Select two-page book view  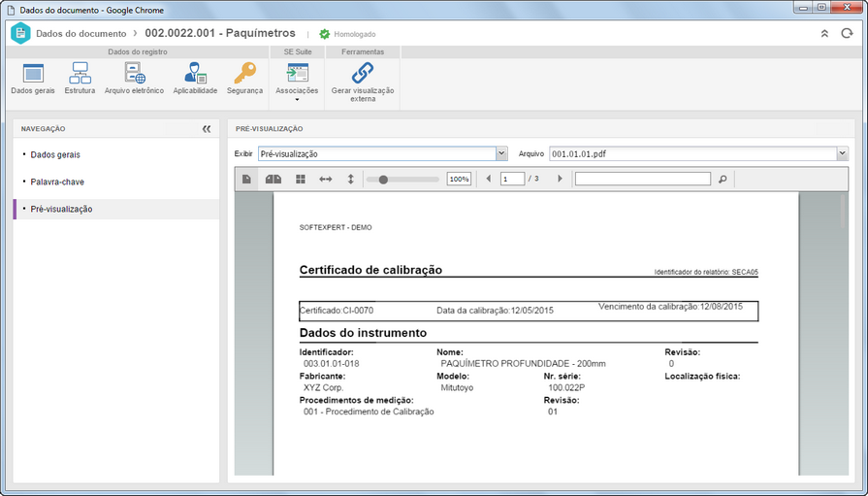point(273,179)
